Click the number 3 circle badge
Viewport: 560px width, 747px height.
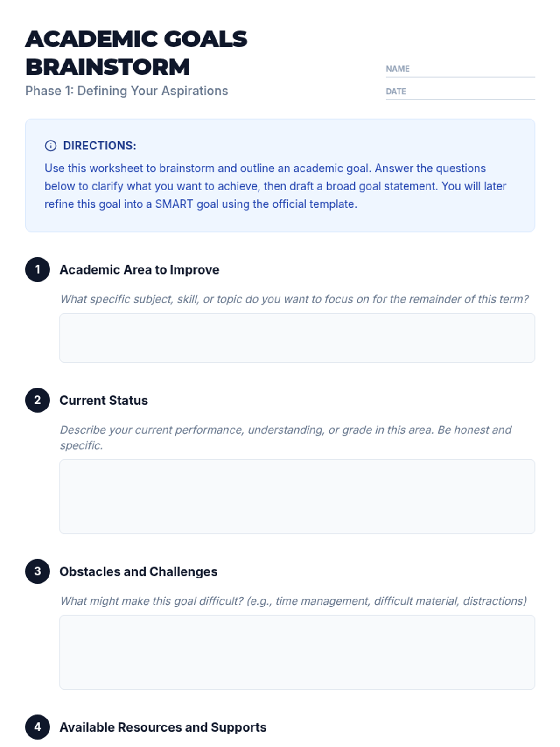click(37, 571)
